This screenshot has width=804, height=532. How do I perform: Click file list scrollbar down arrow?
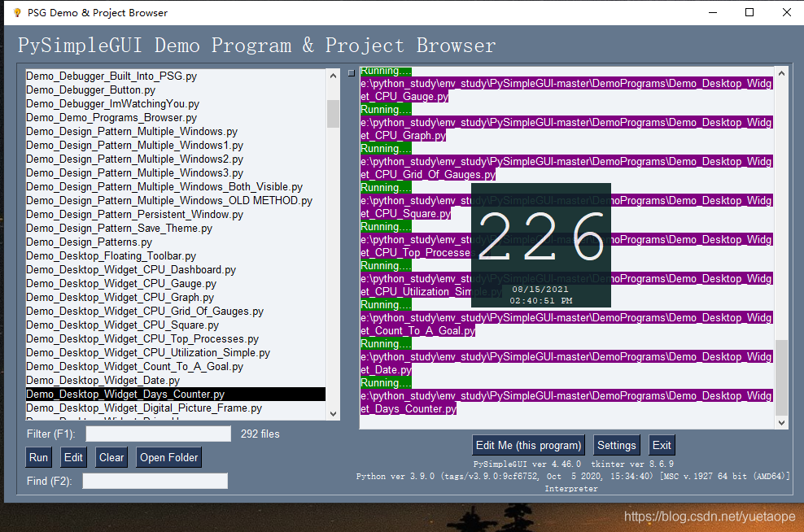point(334,413)
